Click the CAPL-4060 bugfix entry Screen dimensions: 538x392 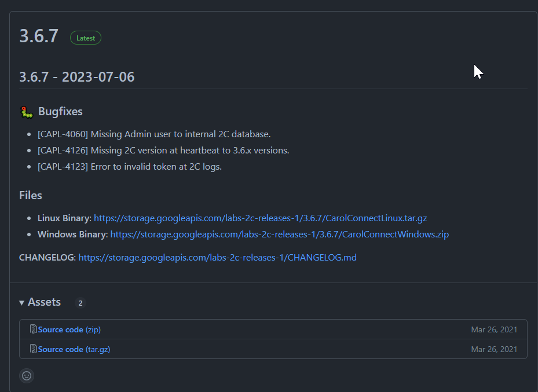(x=154, y=134)
